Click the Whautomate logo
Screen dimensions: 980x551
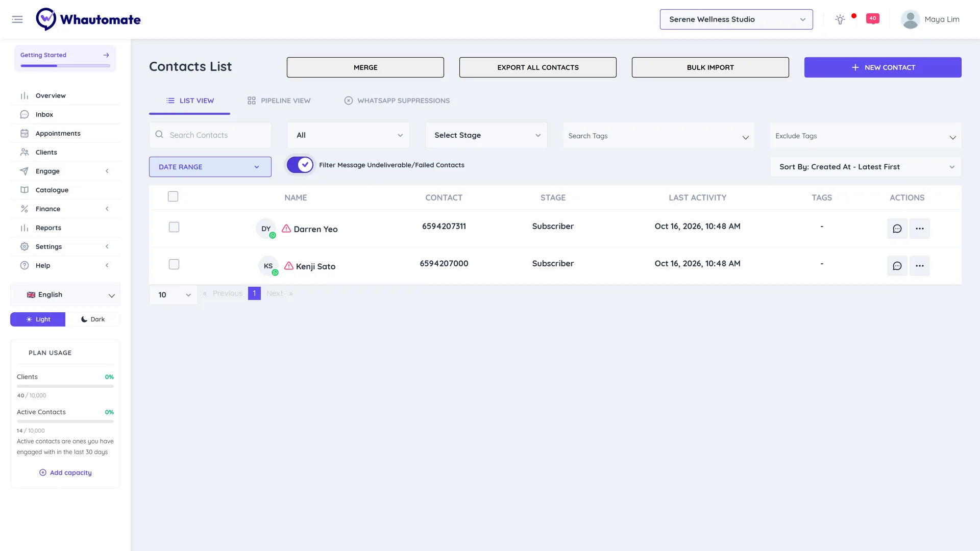tap(88, 19)
